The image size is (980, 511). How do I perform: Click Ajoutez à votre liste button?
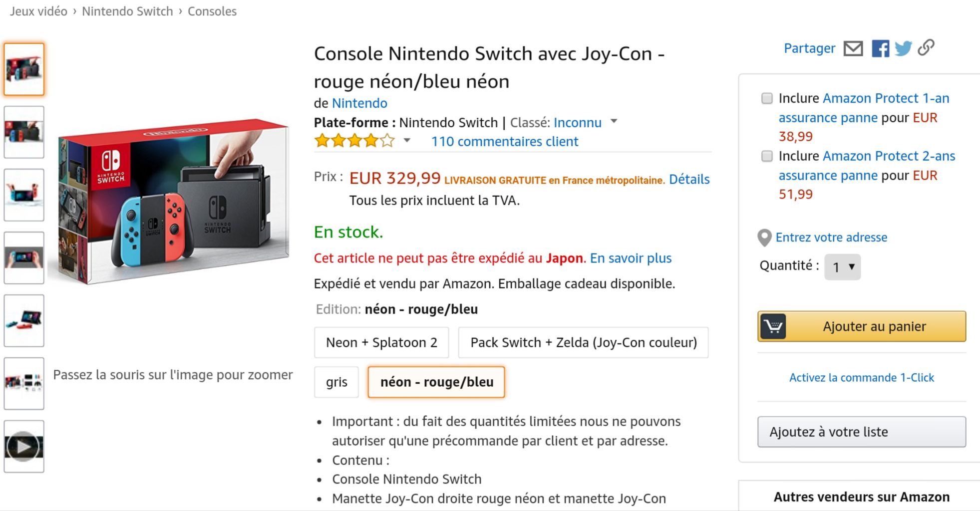[x=862, y=432]
